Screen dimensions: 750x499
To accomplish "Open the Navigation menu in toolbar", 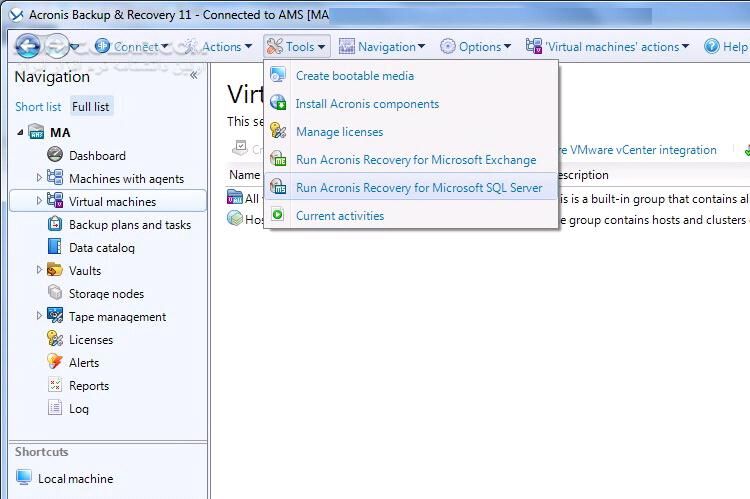I will tap(382, 46).
